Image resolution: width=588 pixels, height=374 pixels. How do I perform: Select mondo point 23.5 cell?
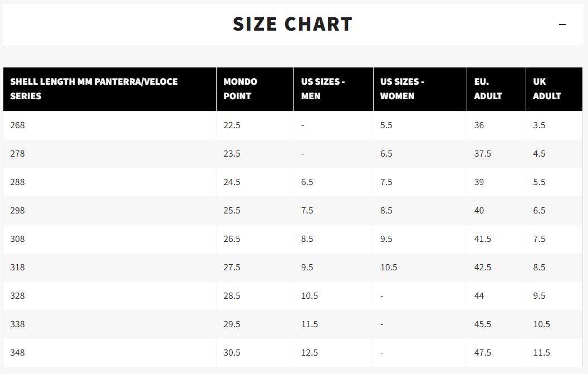[255, 154]
